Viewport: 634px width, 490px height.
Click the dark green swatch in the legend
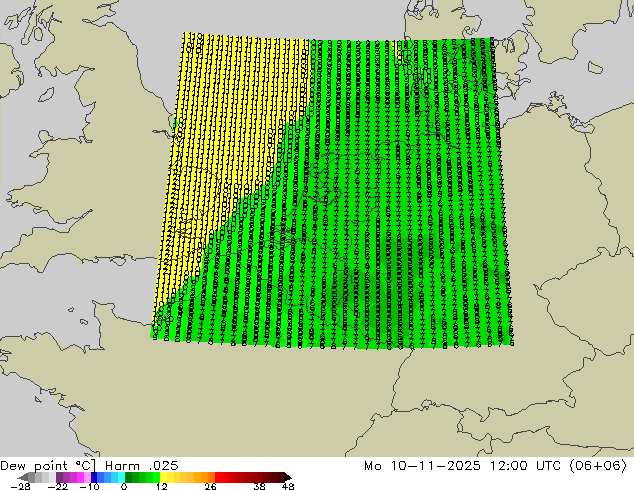[x=129, y=477]
